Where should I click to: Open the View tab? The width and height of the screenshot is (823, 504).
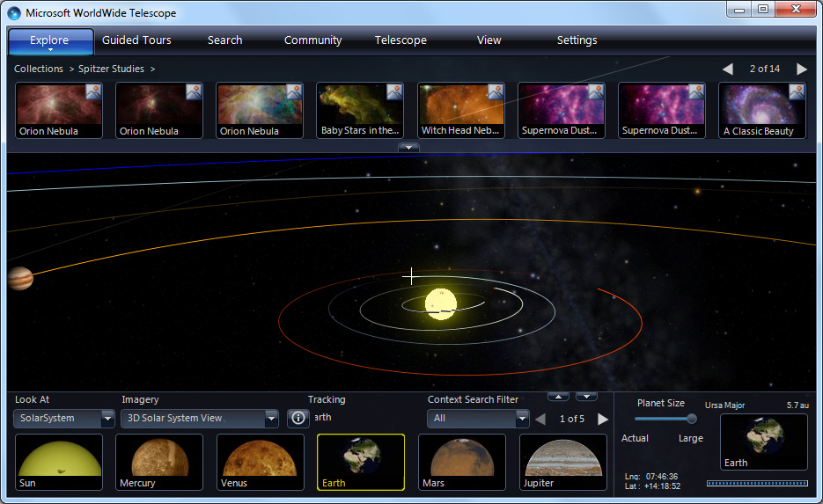coord(489,40)
